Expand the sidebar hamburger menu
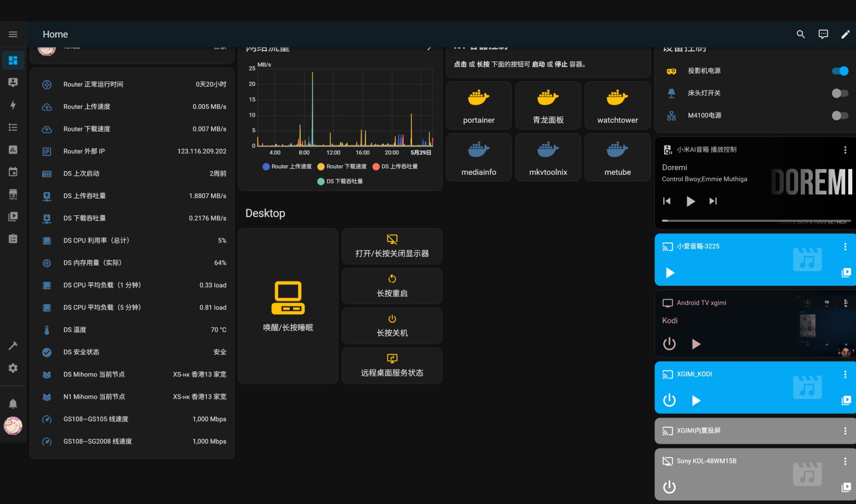The width and height of the screenshot is (856, 504). point(13,34)
